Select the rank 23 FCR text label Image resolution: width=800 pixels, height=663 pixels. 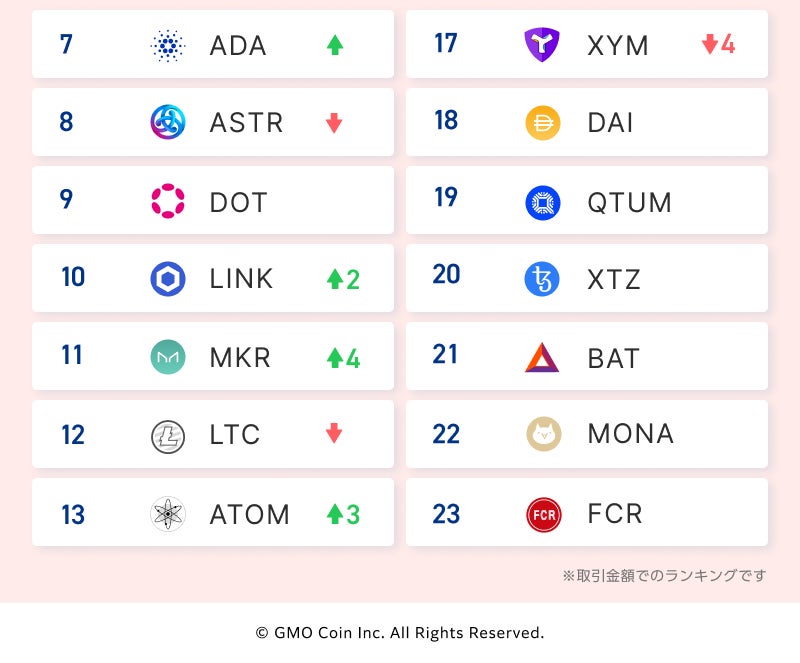point(615,514)
